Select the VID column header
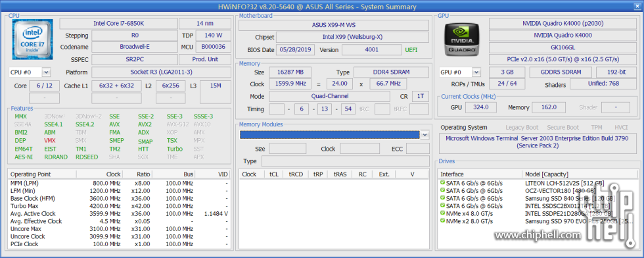Image resolution: width=644 pixels, height=258 pixels. (x=212, y=174)
